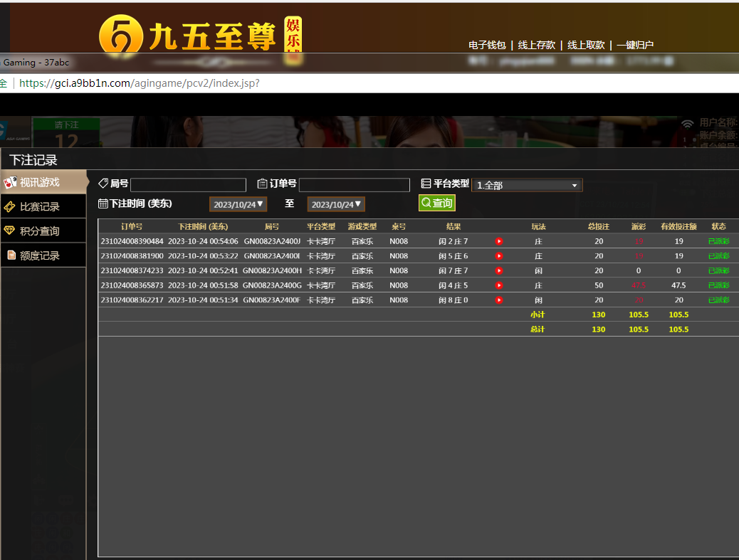Screen dimensions: 739x560
Task: Click the 47.5 valid bet amount
Action: point(678,285)
